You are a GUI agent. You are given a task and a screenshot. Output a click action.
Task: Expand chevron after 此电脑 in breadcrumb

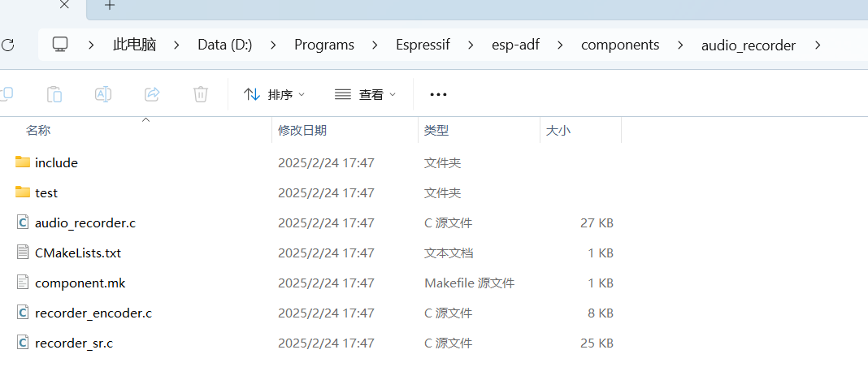point(177,45)
